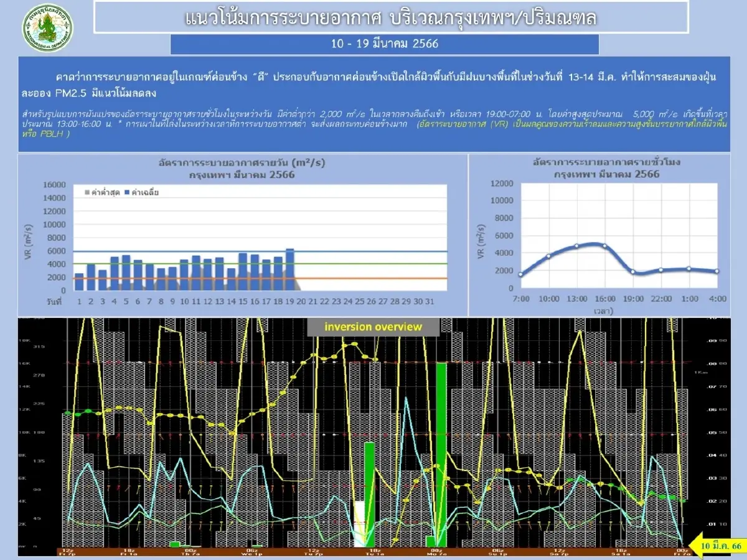Click the 13:00 label on hourly chart
The image size is (747, 560).
point(577,299)
